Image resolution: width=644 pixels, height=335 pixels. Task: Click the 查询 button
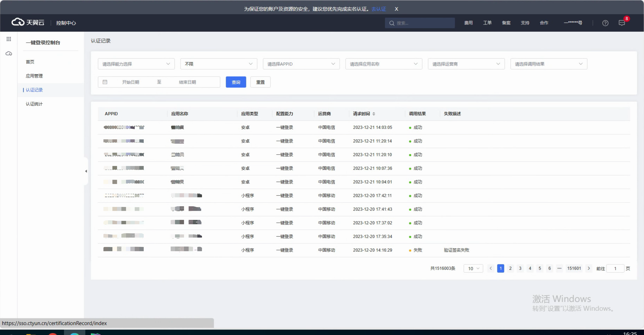pos(236,82)
